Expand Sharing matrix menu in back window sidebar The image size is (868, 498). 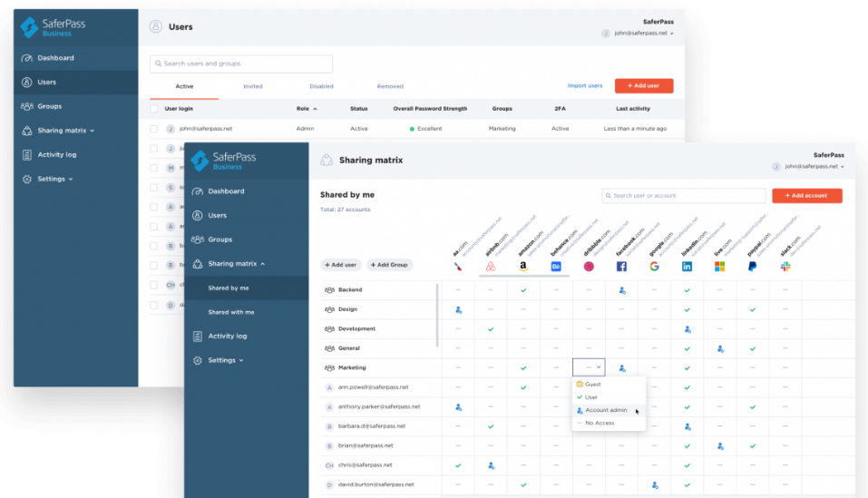click(65, 131)
